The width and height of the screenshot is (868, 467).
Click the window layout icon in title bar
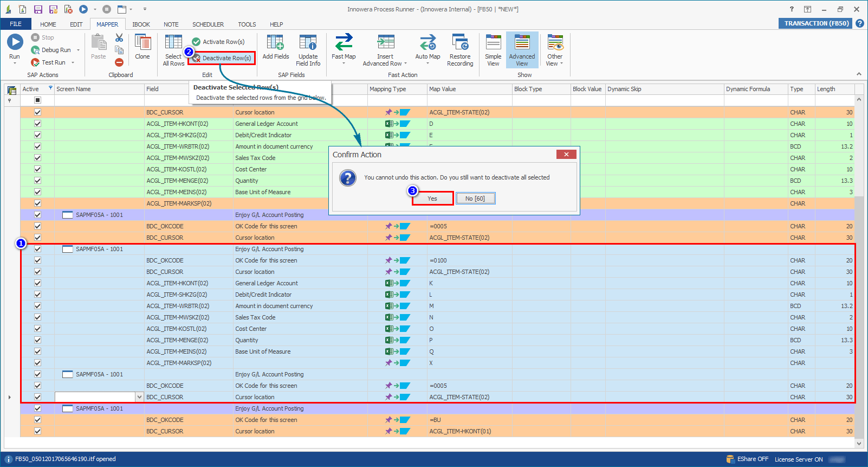[122, 9]
